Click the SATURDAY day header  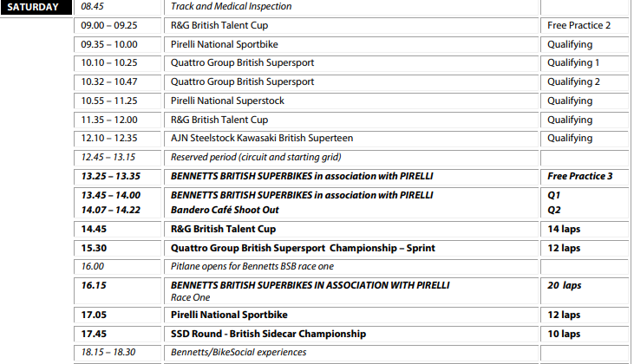pyautogui.click(x=36, y=7)
